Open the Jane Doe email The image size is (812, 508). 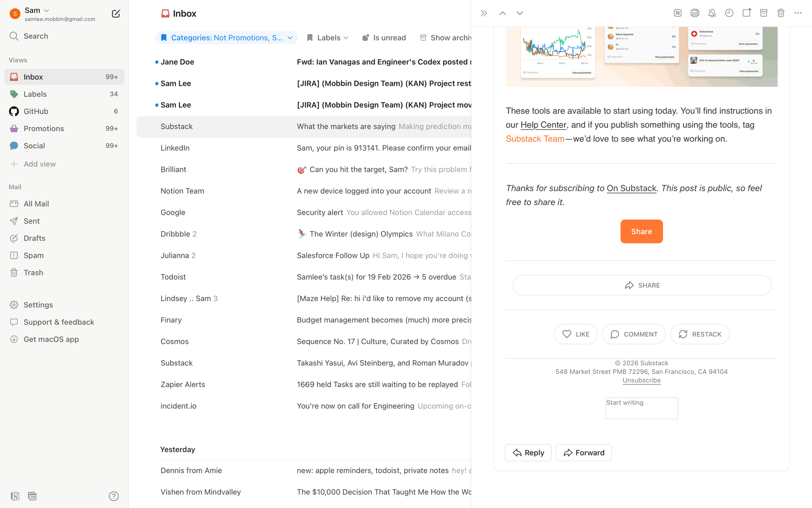coord(304,62)
